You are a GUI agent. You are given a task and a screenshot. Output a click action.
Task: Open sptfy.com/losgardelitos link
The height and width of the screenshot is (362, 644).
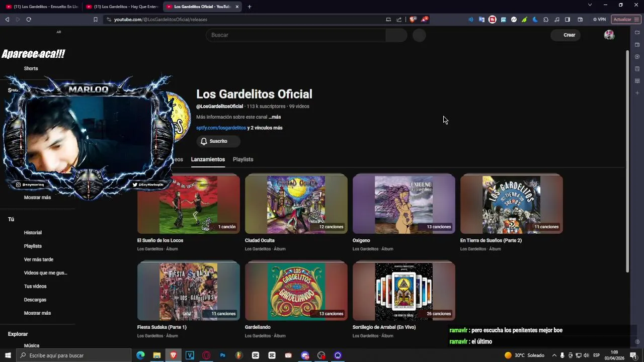(221, 128)
